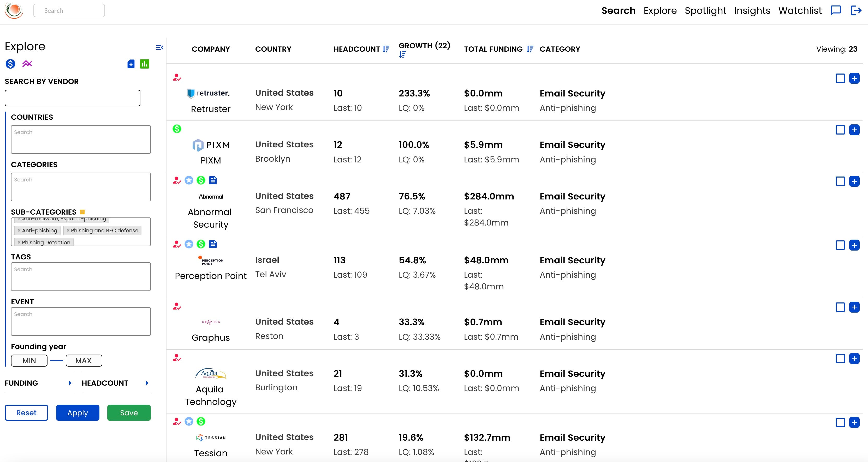
Task: Tick the PIXM row checkbox
Action: pos(840,130)
